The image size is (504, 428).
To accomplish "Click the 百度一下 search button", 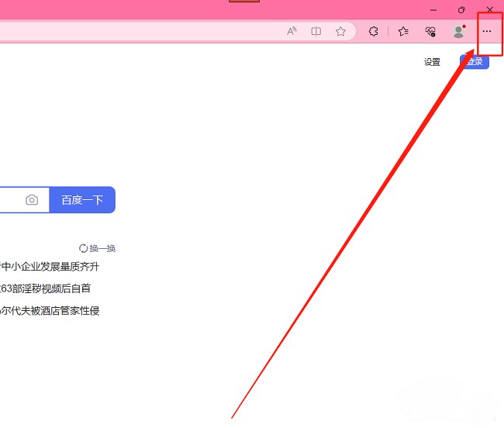I will [82, 200].
